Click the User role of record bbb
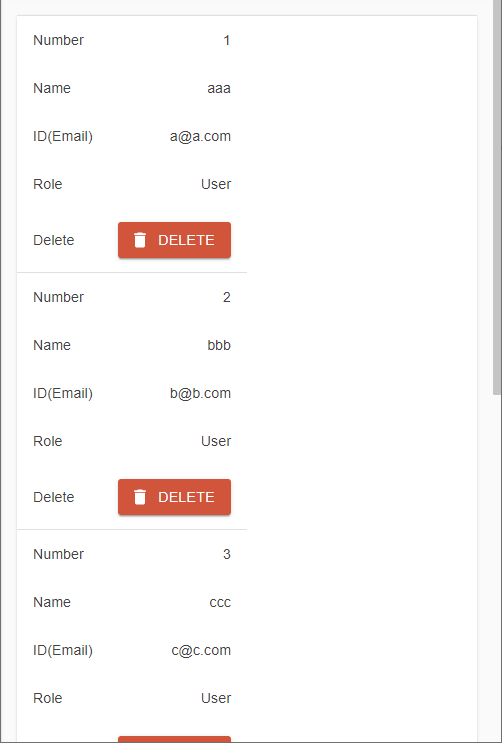This screenshot has width=502, height=743. pos(216,441)
